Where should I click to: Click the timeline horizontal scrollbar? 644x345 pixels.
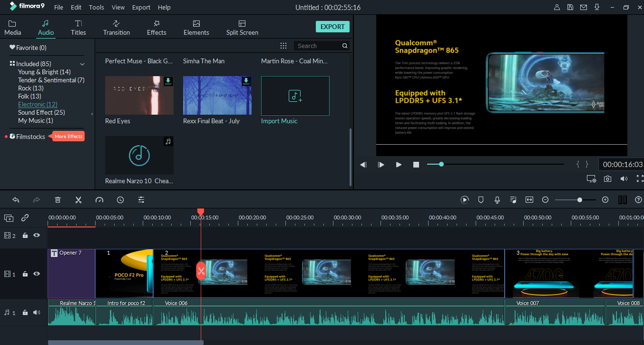pos(126,342)
